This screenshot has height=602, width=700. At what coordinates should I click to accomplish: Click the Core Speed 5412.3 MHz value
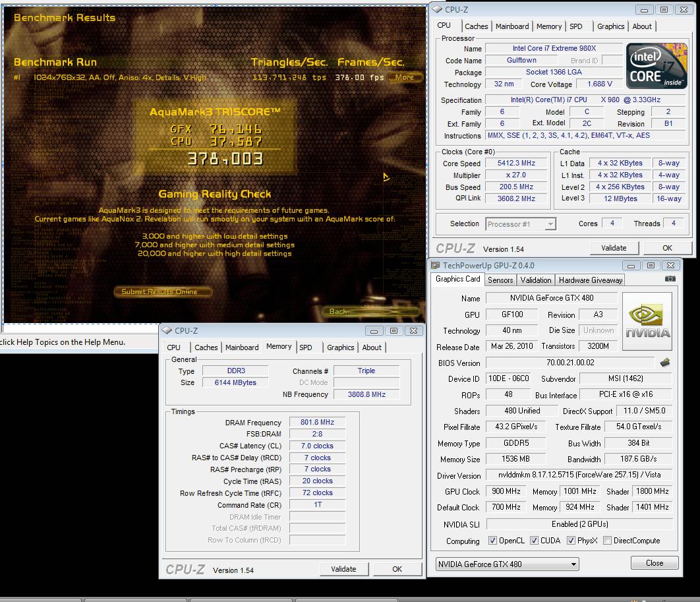tap(516, 164)
